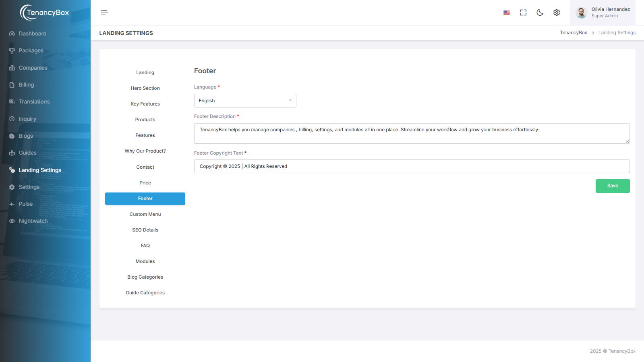Open Blog Categories tab
This screenshot has width=644, height=362.
tap(145, 277)
